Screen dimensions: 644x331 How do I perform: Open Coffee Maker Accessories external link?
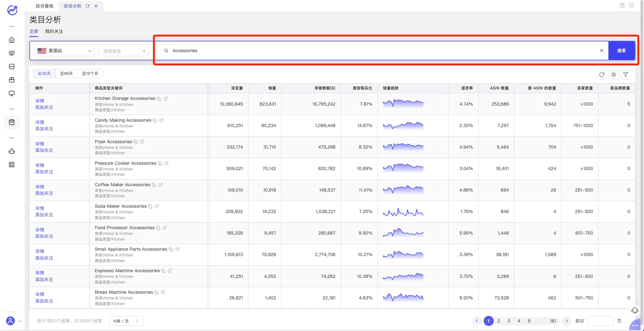(x=160, y=185)
